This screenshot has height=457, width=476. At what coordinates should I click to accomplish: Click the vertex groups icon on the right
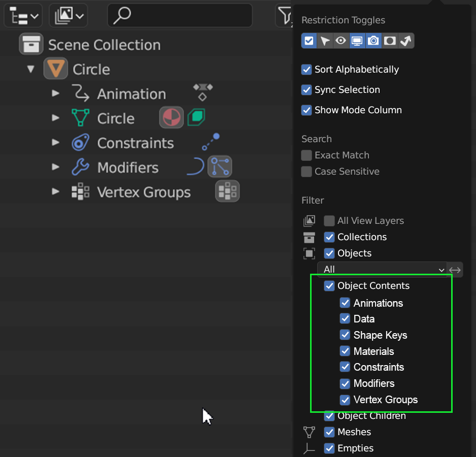[x=227, y=191]
